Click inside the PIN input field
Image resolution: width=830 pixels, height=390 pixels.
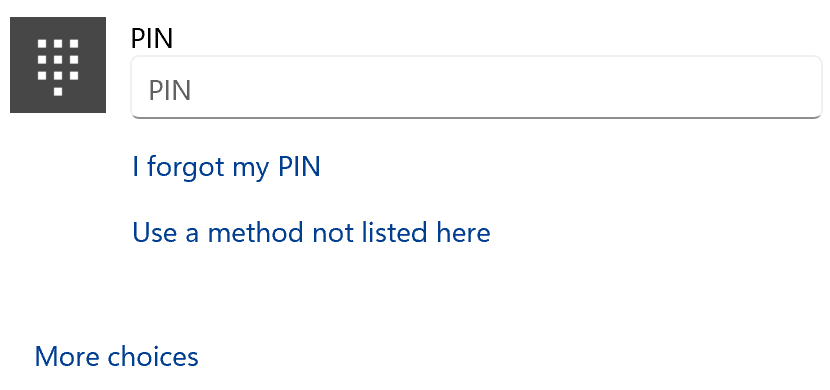(476, 87)
